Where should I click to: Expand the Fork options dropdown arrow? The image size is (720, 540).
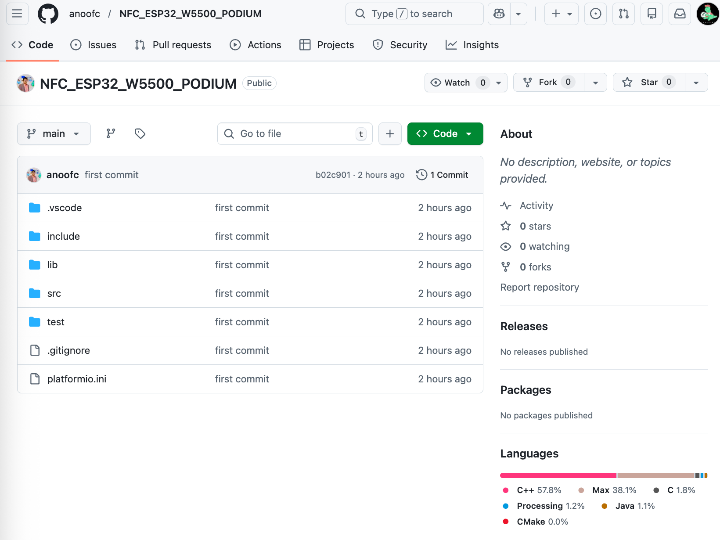(596, 83)
